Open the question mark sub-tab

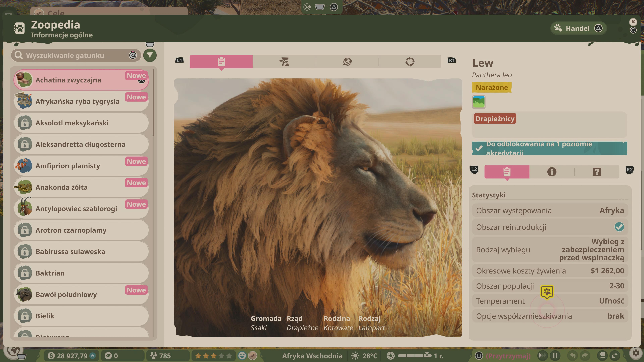pos(597,172)
